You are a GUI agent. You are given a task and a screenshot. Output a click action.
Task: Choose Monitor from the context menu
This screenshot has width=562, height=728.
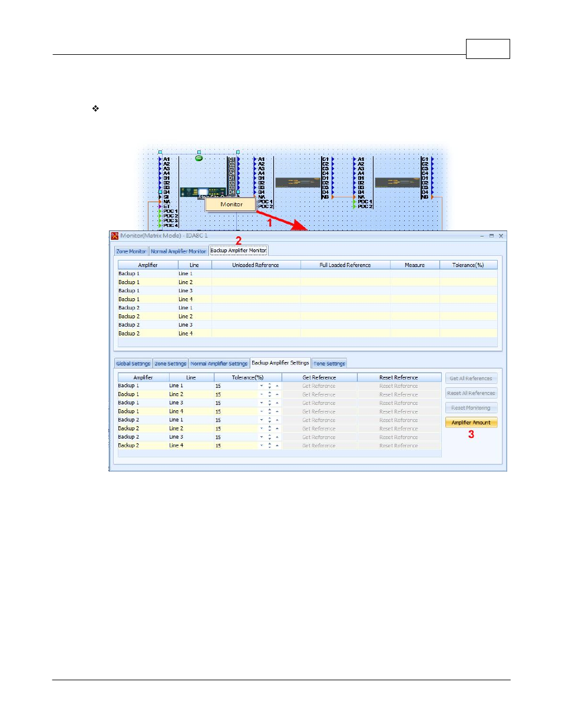231,205
